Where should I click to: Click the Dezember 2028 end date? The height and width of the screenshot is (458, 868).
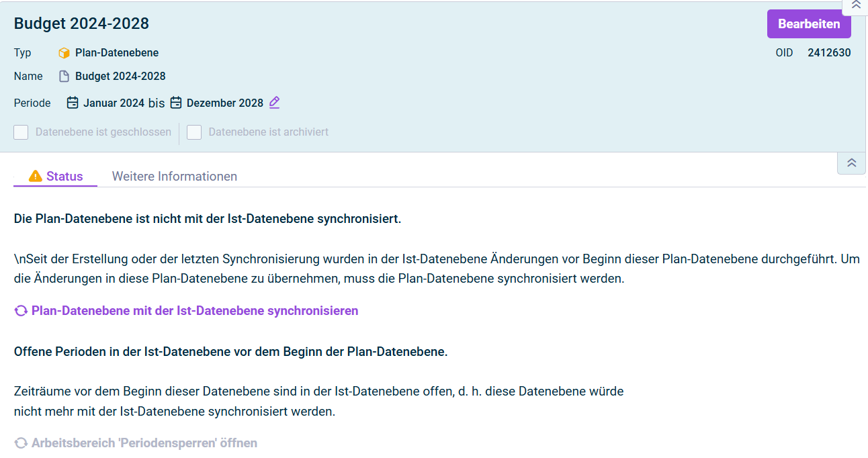click(225, 103)
